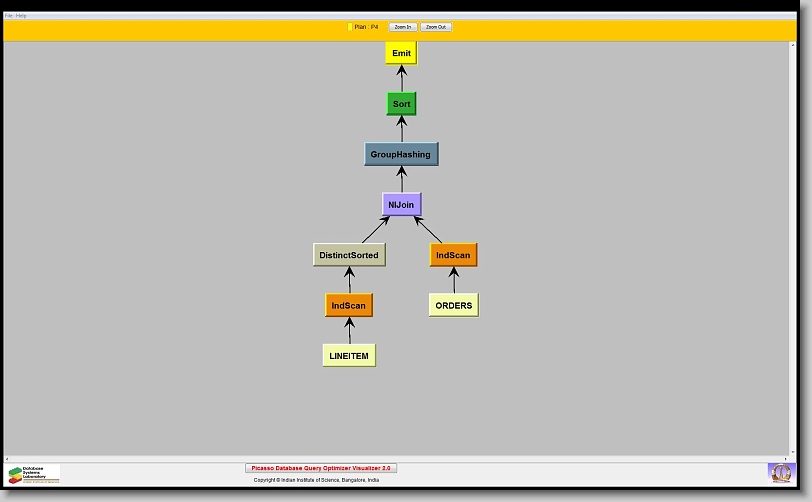Click the yellow Plan P4 color swatch
This screenshot has height=502, width=812.
point(349,27)
